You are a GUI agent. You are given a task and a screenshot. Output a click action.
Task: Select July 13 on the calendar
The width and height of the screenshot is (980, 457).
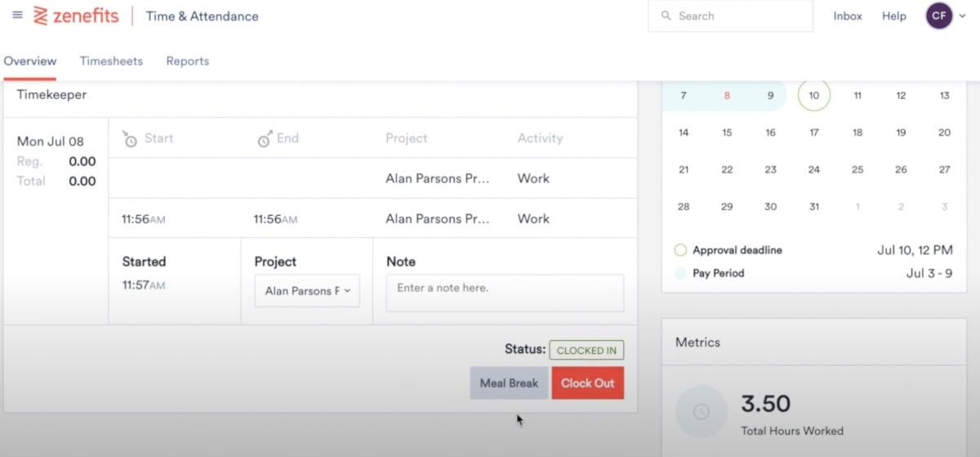point(944,96)
